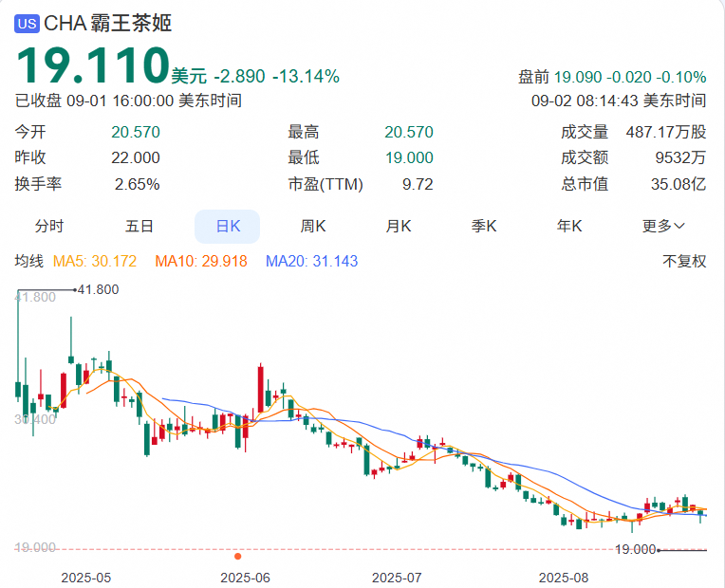Click the 19.000 low price marker on chart
Image resolution: width=725 pixels, height=588 pixels.
(x=636, y=549)
